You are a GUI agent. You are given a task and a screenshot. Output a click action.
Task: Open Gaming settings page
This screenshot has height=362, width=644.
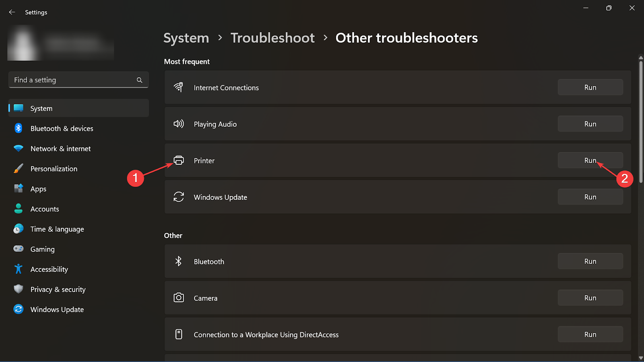point(78,249)
